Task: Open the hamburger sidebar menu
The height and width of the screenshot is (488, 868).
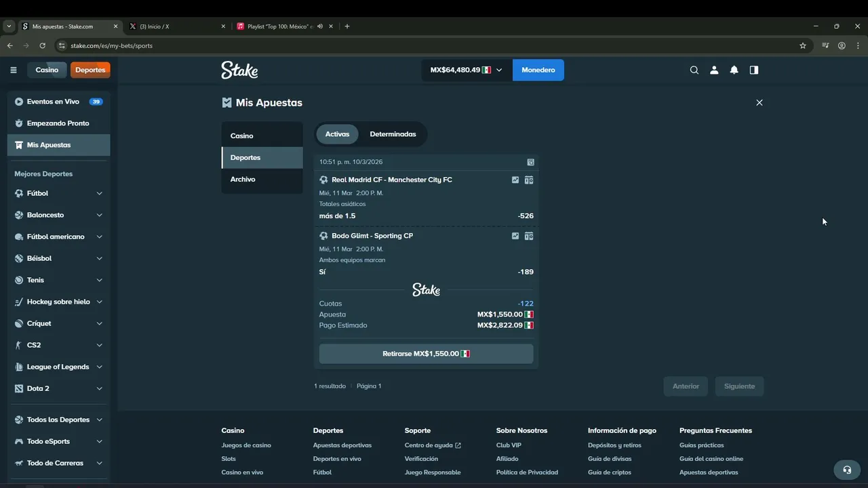Action: tap(13, 70)
